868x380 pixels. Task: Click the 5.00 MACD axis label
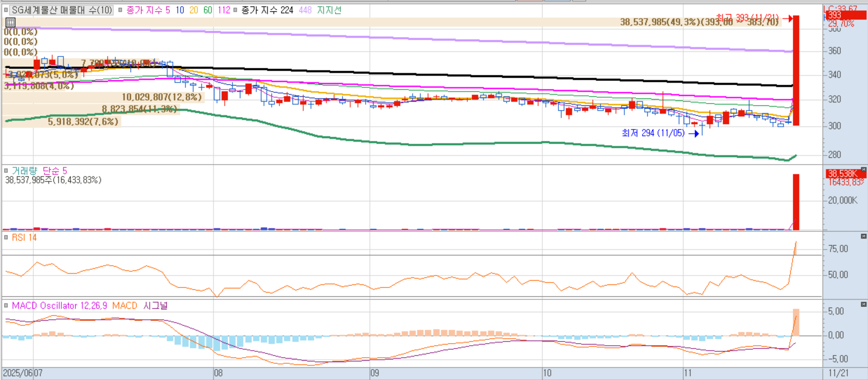836,311
